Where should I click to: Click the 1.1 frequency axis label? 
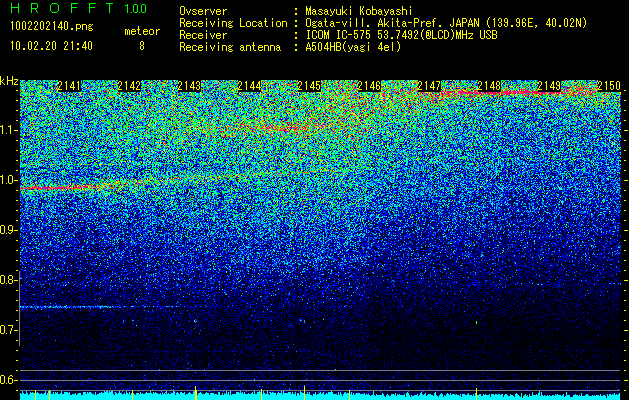pos(8,130)
